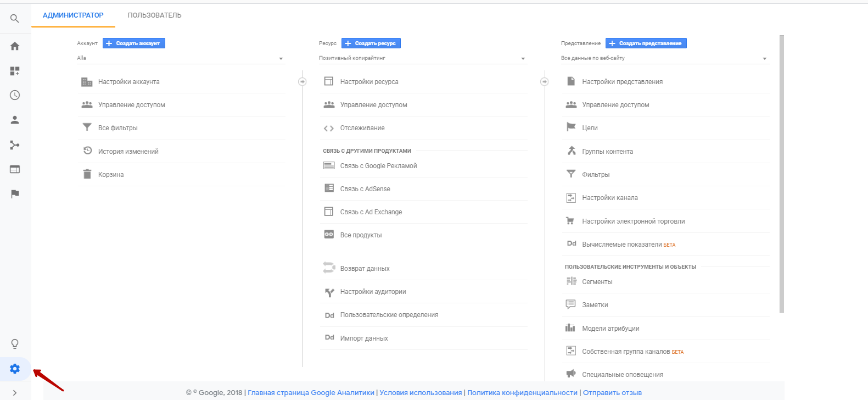Viewport: 868px width, 400px height.
Task: Click the Создать представление button
Action: [646, 43]
